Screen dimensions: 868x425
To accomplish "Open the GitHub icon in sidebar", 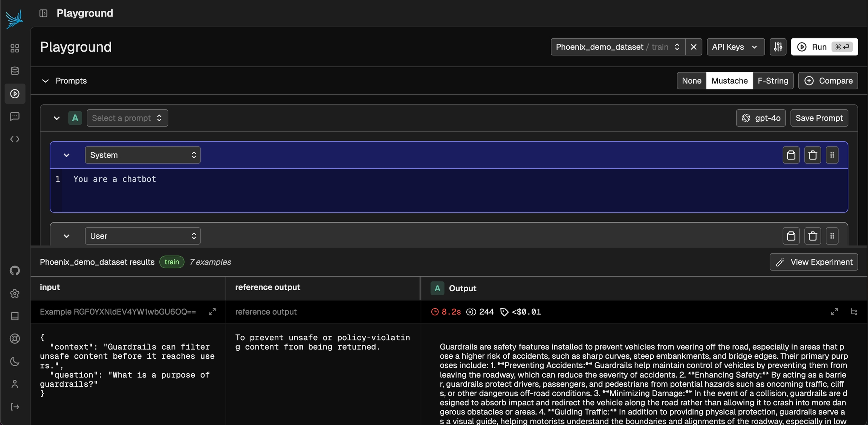I will pyautogui.click(x=15, y=271).
